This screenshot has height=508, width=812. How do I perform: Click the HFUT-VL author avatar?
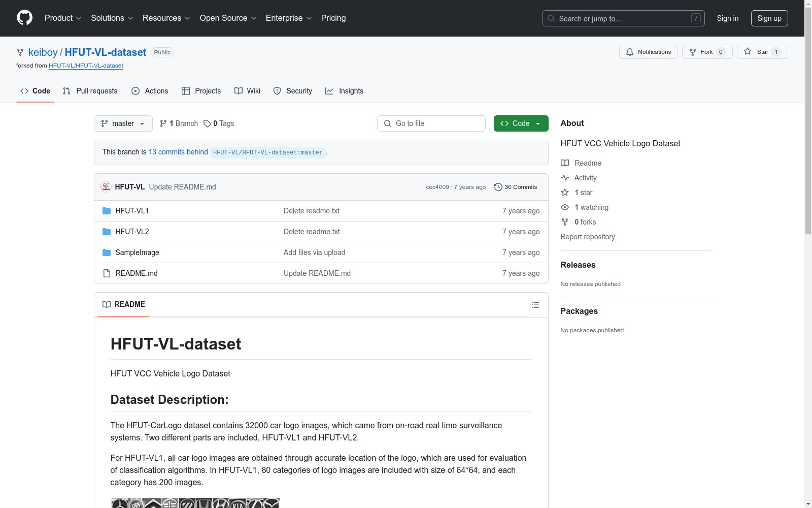106,187
